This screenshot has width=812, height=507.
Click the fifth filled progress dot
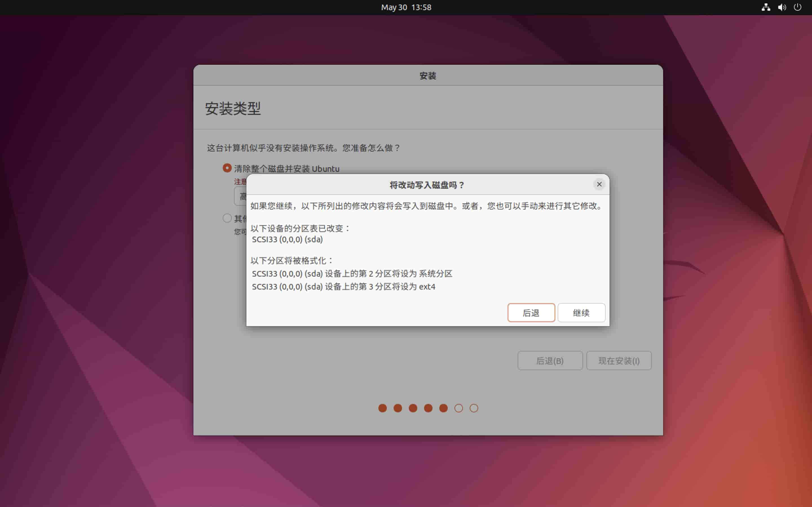tap(443, 408)
